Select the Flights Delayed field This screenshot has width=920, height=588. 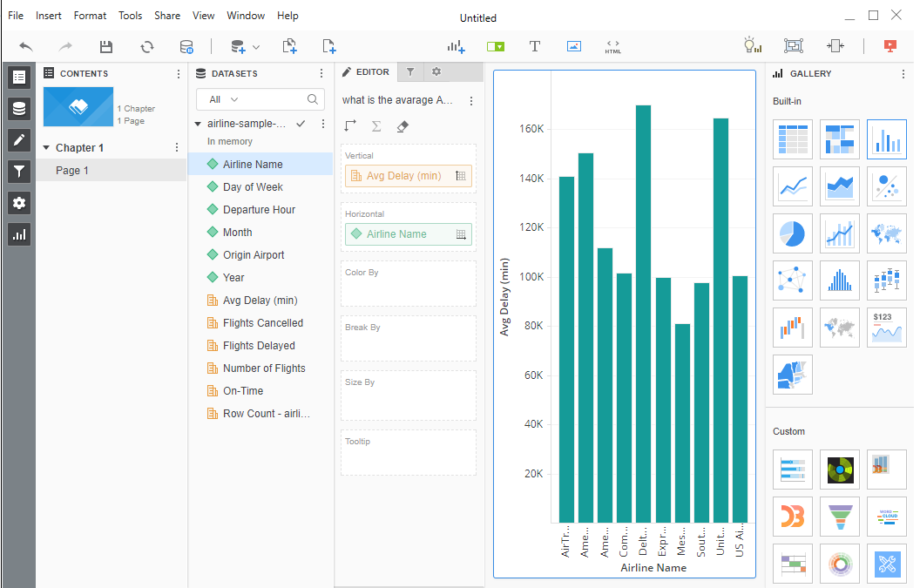coord(259,346)
